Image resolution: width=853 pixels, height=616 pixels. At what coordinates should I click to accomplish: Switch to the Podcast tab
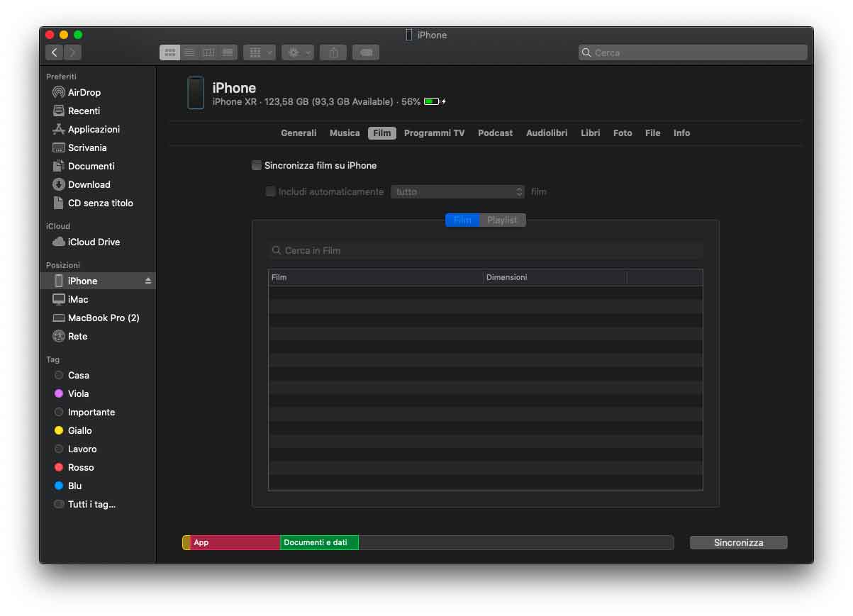coord(495,133)
